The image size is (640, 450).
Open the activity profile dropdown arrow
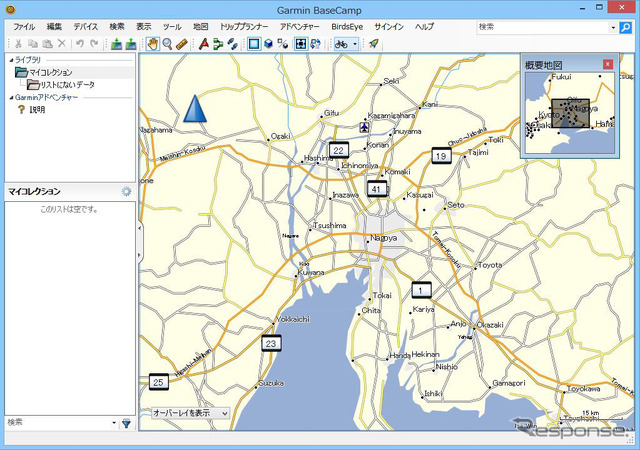tap(355, 44)
